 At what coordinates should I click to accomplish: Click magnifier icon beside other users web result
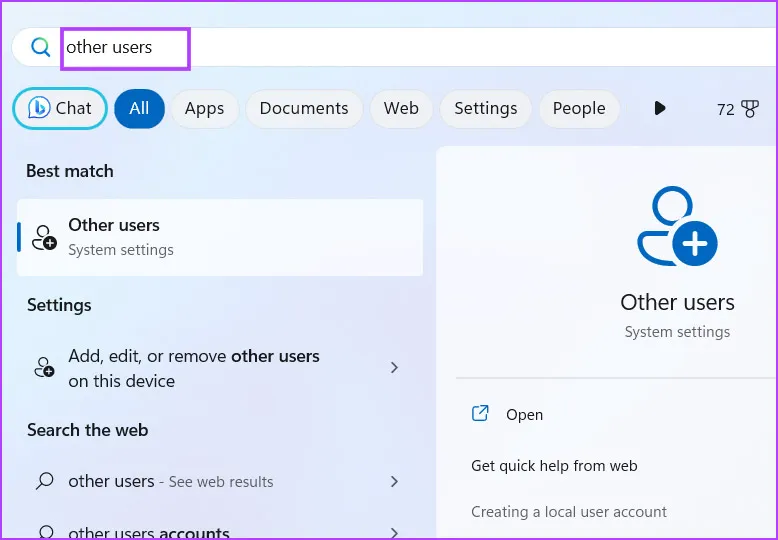(44, 481)
